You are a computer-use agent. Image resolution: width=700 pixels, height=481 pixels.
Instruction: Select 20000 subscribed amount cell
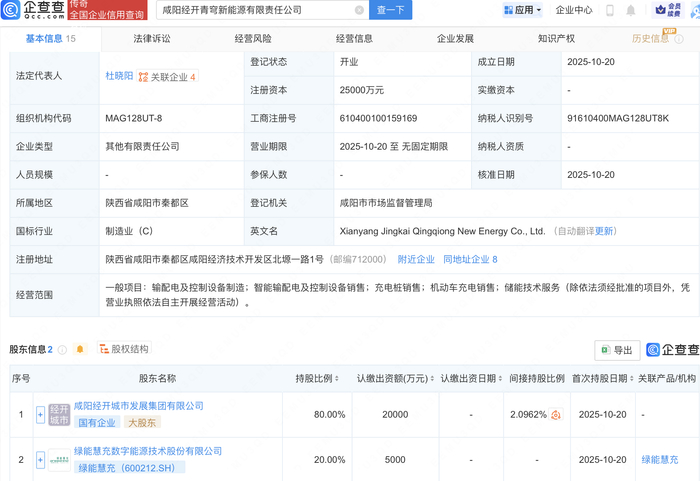pos(395,415)
